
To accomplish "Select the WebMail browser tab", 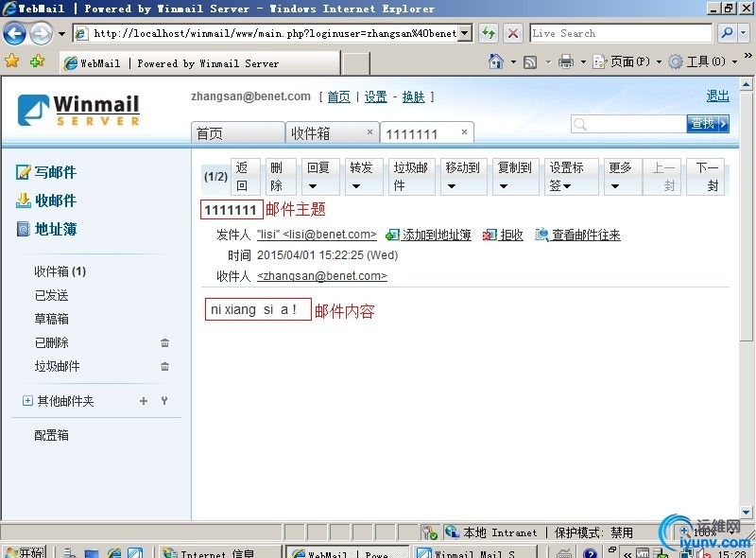I will (200, 63).
